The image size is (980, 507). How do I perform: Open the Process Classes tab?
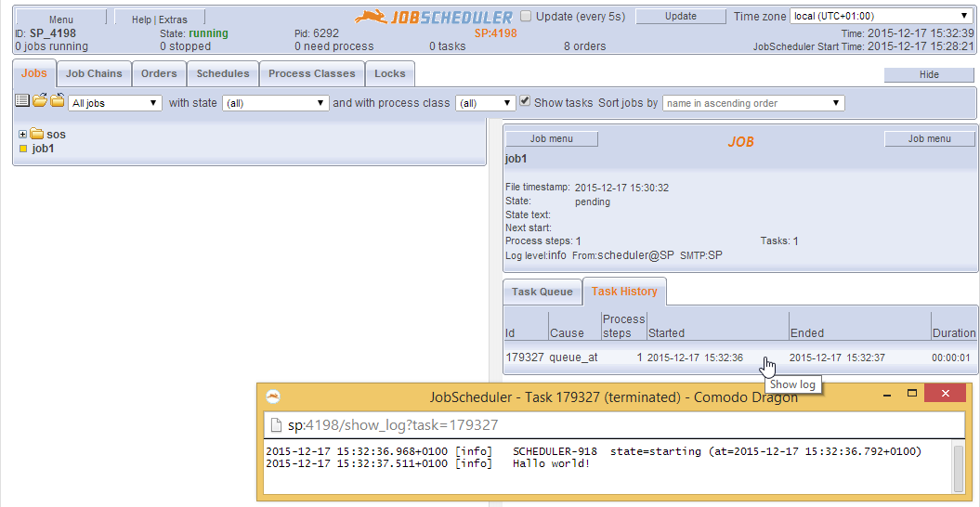tap(312, 73)
